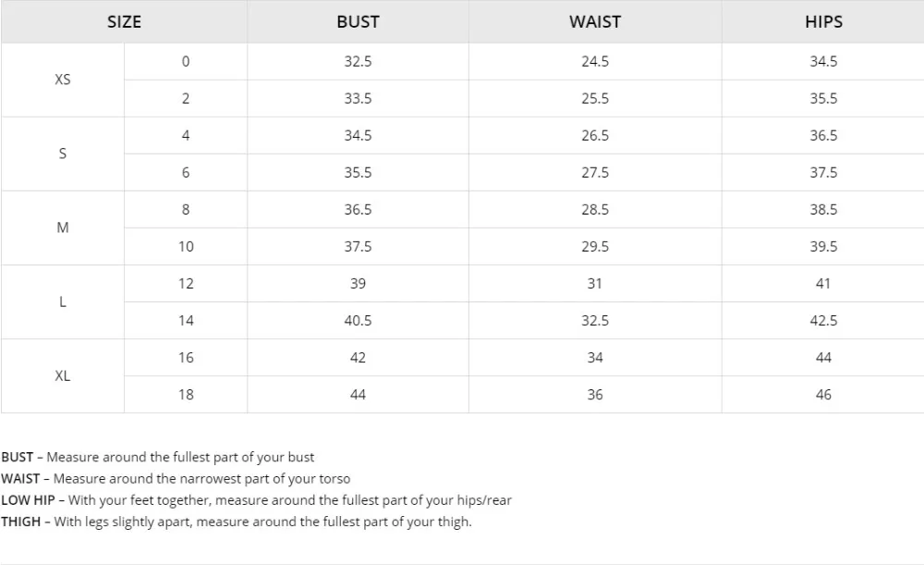
Task: Click the LOW HIP measurement instruction
Action: pyautogui.click(x=256, y=500)
